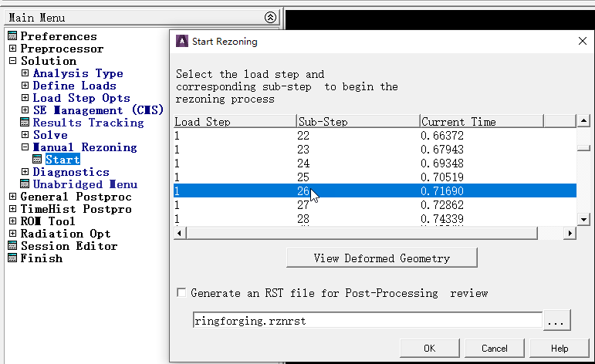Screen dimensions: 595x364
Task: Click the horizontal scrollbar thumb
Action: 362,233
